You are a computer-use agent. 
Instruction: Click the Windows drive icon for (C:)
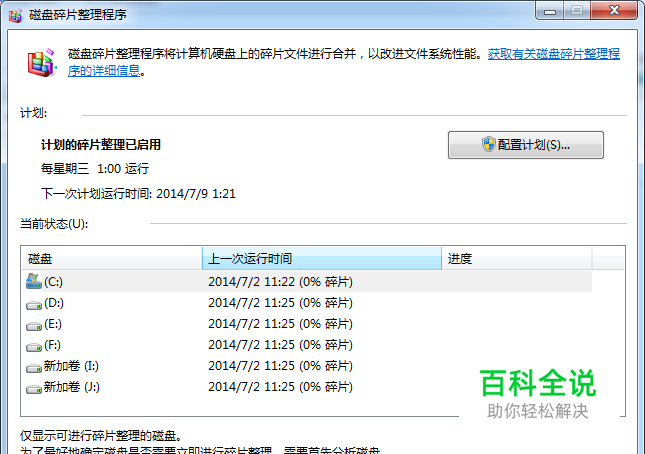point(34,281)
